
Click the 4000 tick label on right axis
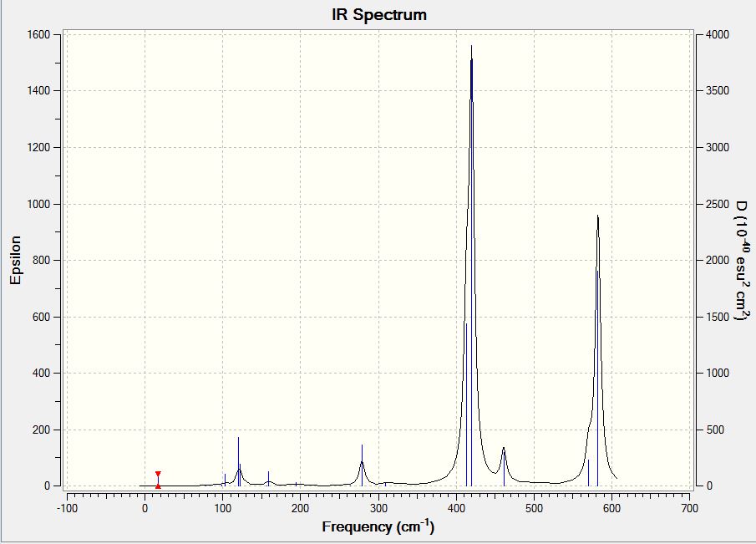point(718,35)
